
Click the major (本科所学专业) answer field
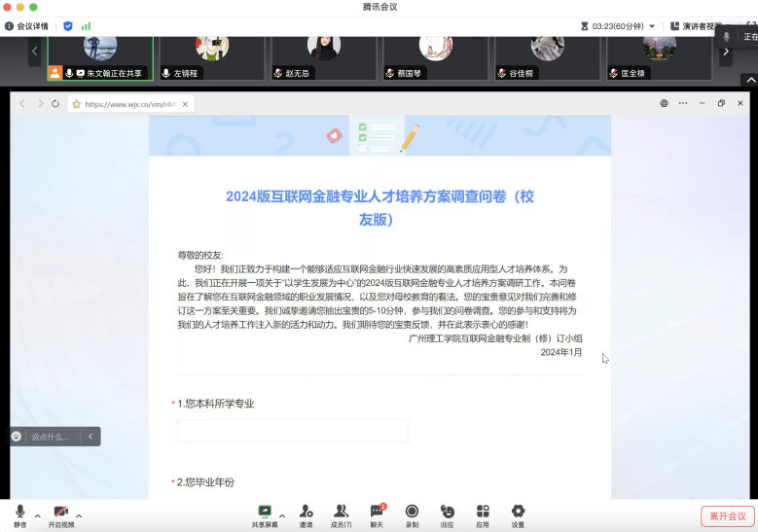click(293, 431)
